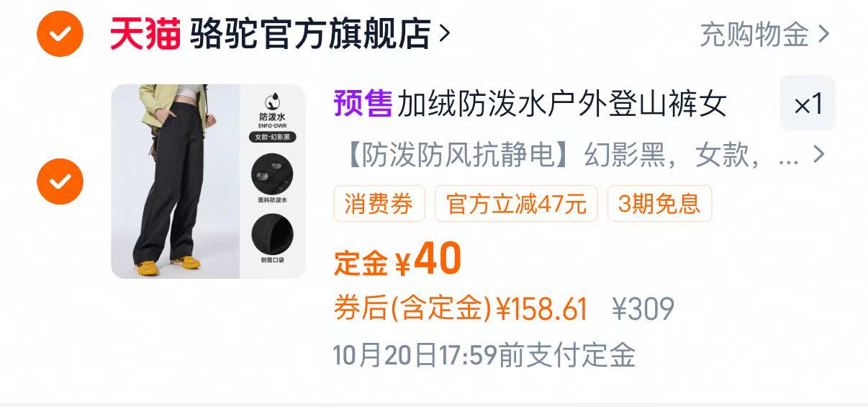868x407 pixels.
Task: Tap the purple 预售 presale tag
Action: tap(363, 104)
